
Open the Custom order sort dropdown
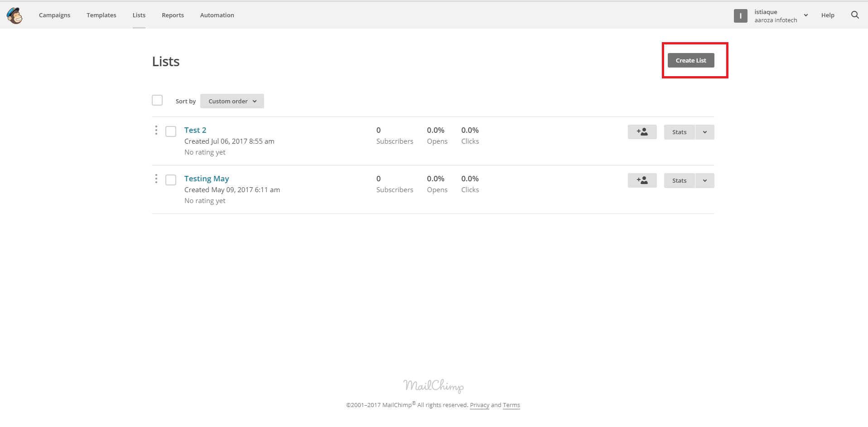point(232,101)
